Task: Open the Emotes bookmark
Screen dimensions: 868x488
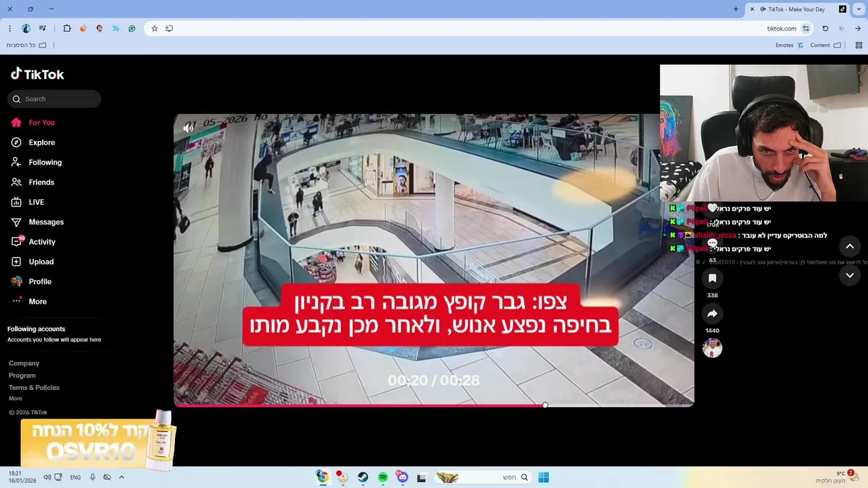Action: point(789,45)
